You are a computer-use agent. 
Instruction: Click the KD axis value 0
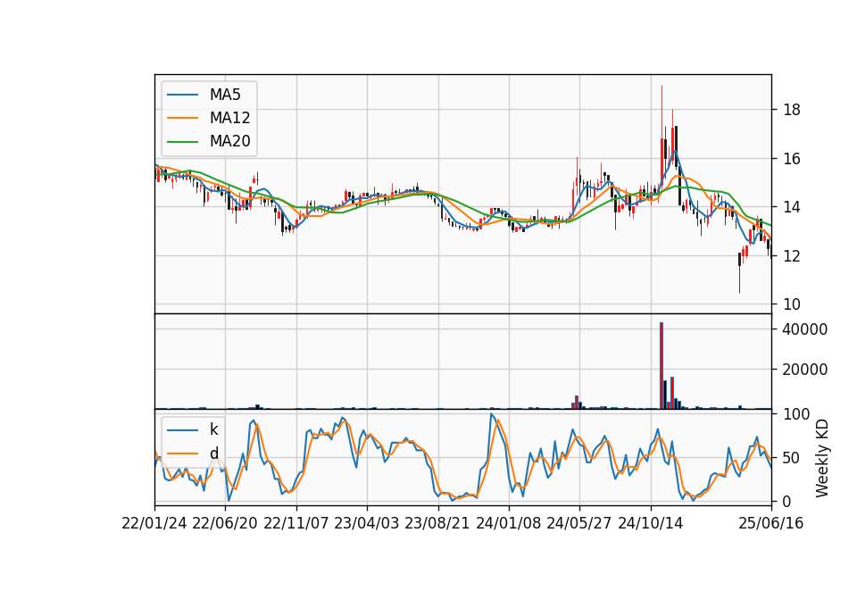point(787,501)
